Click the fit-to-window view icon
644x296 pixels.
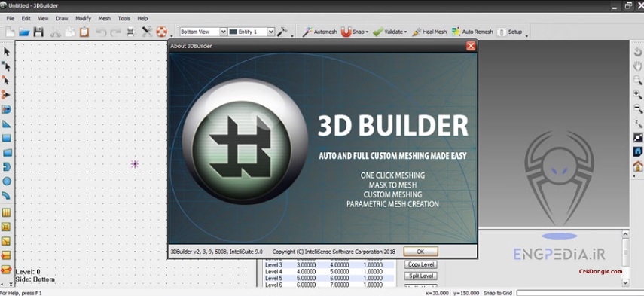click(637, 138)
